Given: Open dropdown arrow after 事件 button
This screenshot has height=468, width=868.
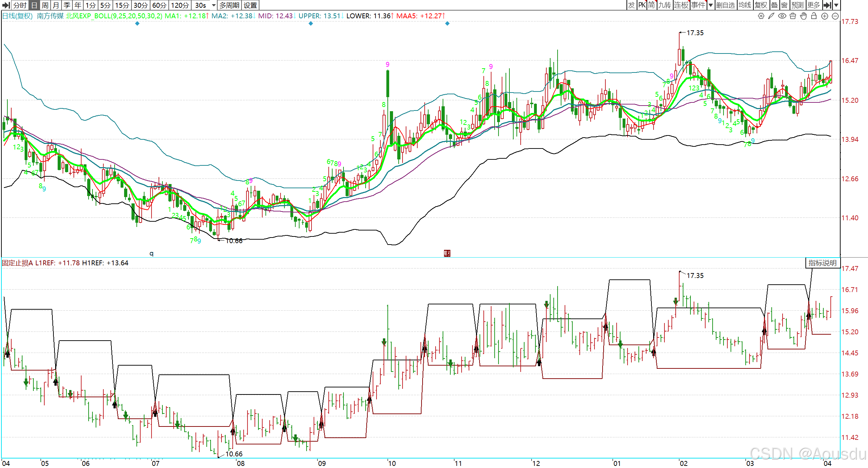Looking at the screenshot, I should coord(711,5).
